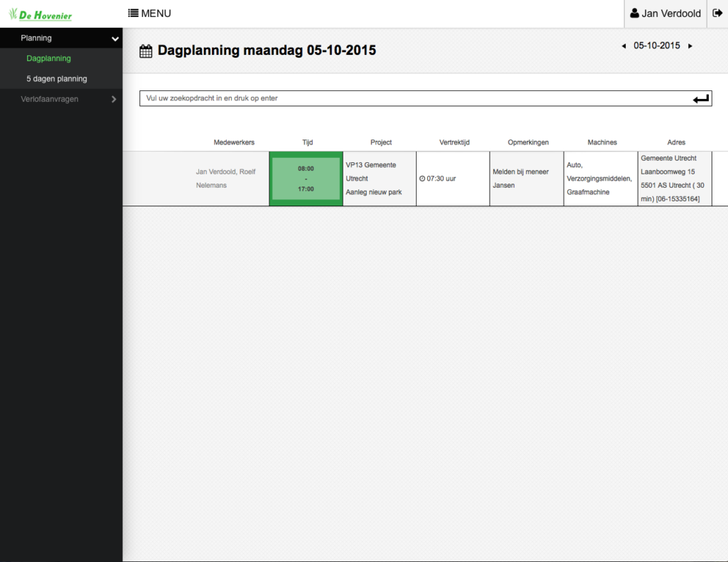Submit search with the enter arrow icon
The image size is (728, 562).
click(700, 98)
